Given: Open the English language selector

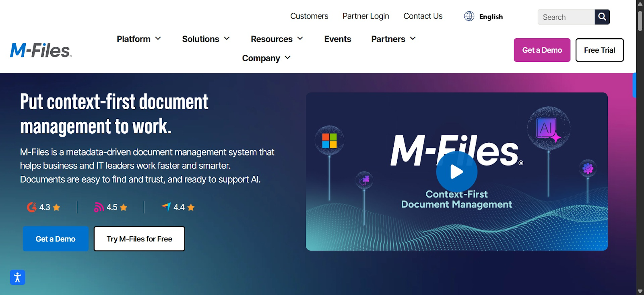Looking at the screenshot, I should 483,17.
